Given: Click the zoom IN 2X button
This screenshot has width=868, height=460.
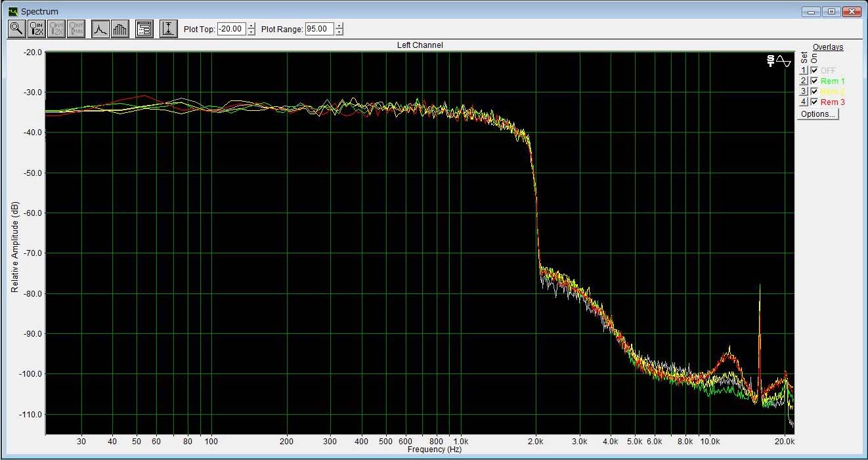Looking at the screenshot, I should [37, 29].
